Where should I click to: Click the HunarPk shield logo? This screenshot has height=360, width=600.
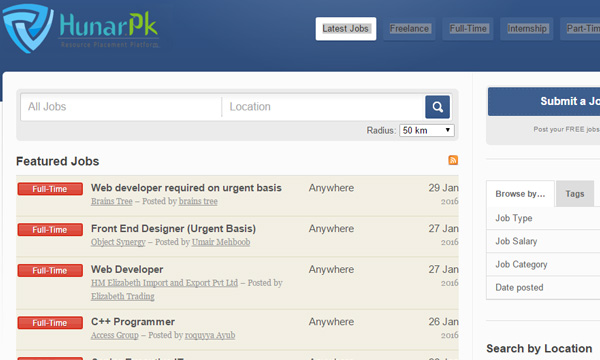tap(28, 29)
